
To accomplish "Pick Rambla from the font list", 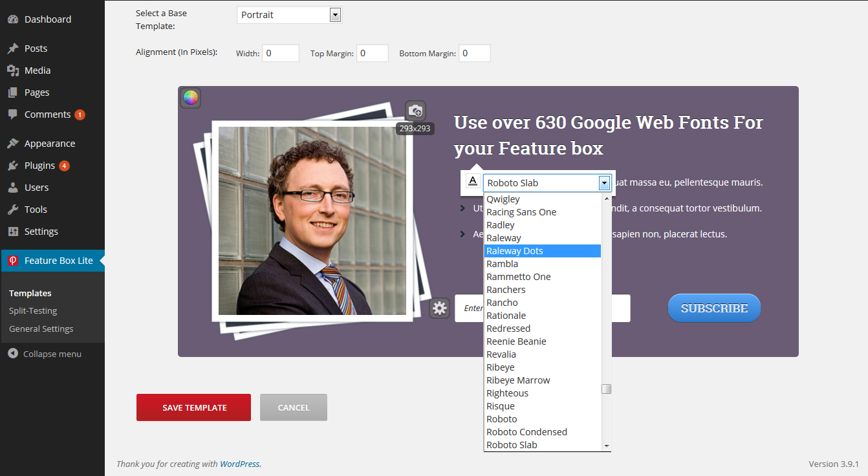I will pyautogui.click(x=543, y=264).
